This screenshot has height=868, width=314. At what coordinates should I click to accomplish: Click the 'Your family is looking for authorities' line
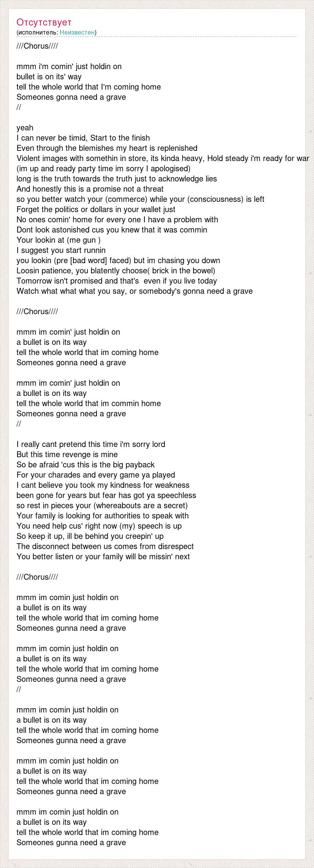(102, 516)
